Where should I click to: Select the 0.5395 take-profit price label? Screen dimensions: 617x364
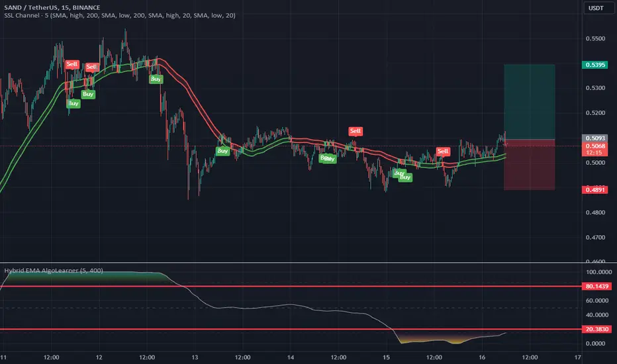(595, 65)
